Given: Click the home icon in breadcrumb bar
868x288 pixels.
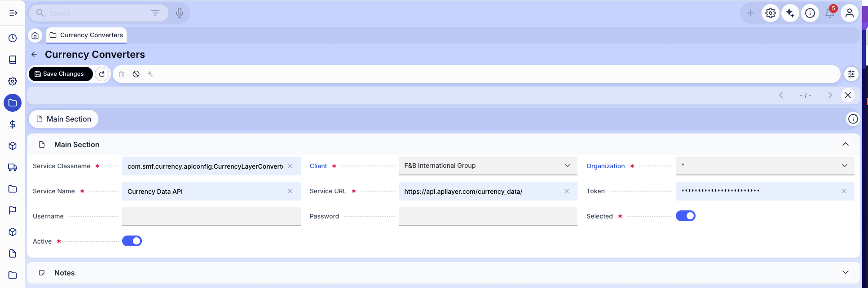Looking at the screenshot, I should (x=35, y=35).
